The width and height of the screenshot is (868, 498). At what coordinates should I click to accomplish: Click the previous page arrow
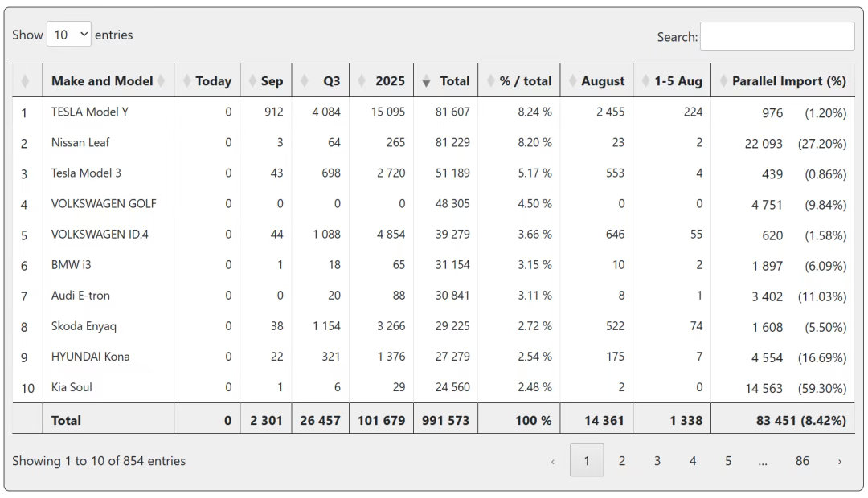click(x=552, y=461)
